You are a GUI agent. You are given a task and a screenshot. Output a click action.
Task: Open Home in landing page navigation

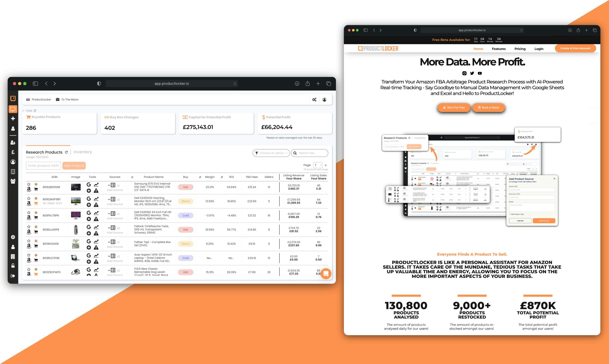(478, 49)
